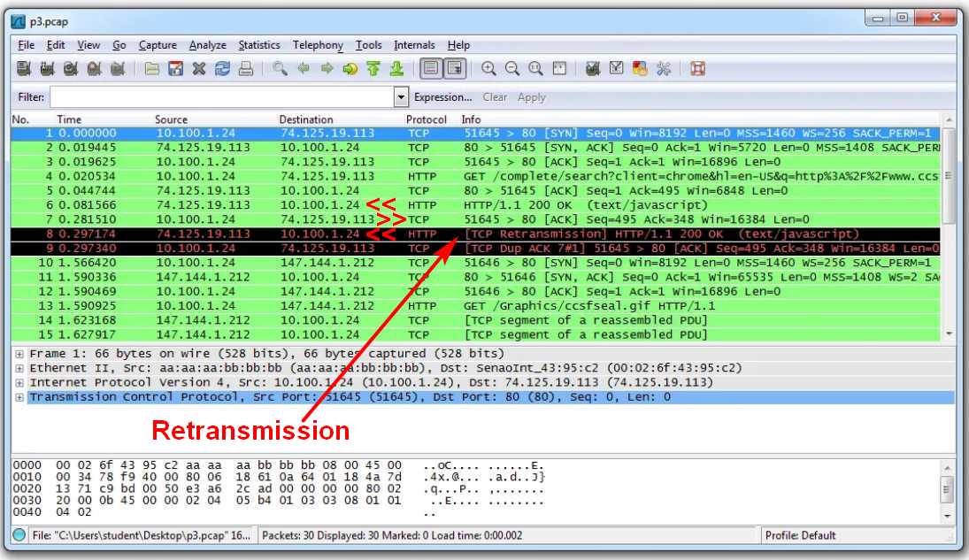This screenshot has height=560, width=969.
Task: Expand the Internet Protocol Version 4 node
Action: (19, 382)
